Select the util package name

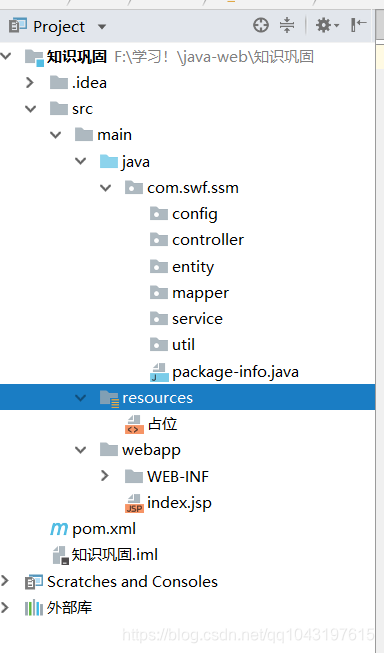(183, 345)
